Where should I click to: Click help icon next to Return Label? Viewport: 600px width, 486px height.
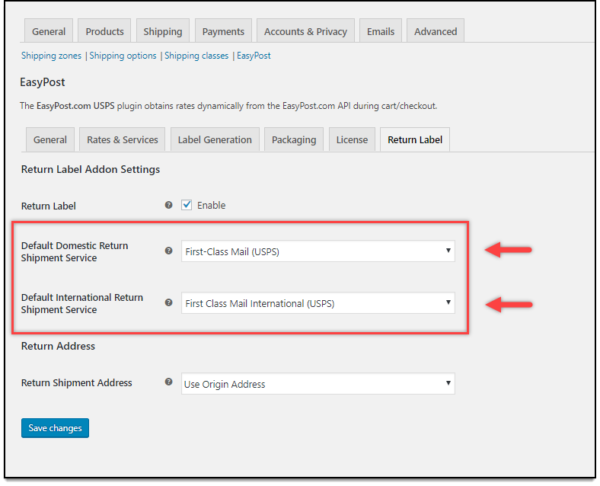168,205
